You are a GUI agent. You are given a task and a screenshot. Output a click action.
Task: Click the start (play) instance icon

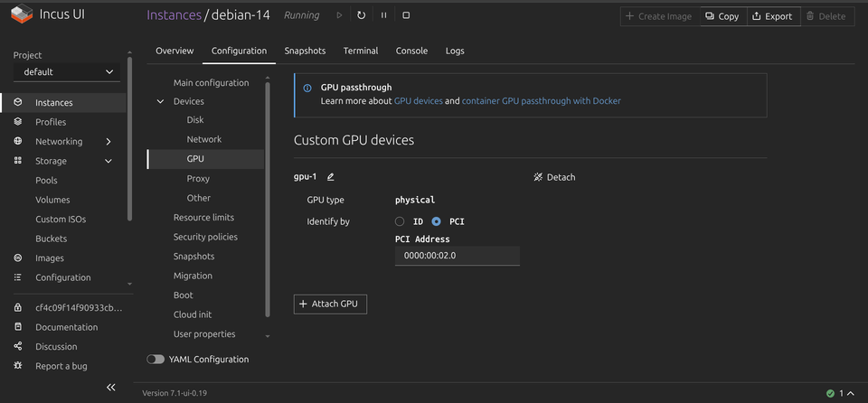click(339, 15)
